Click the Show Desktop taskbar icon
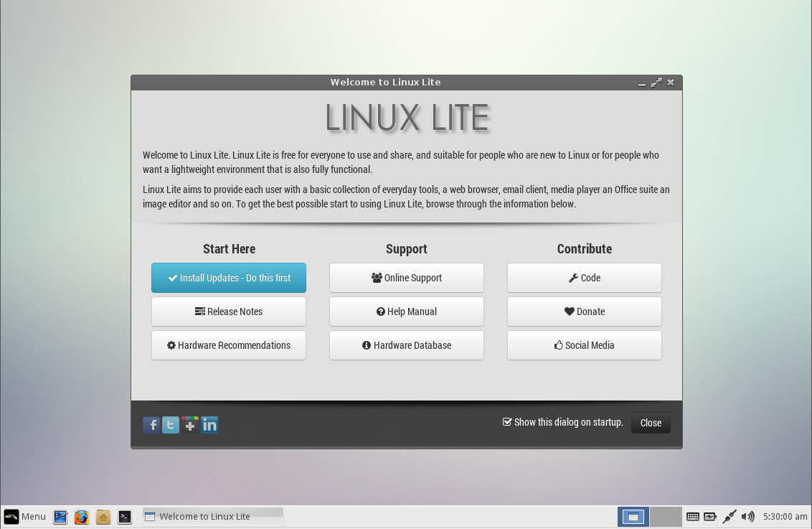This screenshot has width=812, height=529. point(60,517)
